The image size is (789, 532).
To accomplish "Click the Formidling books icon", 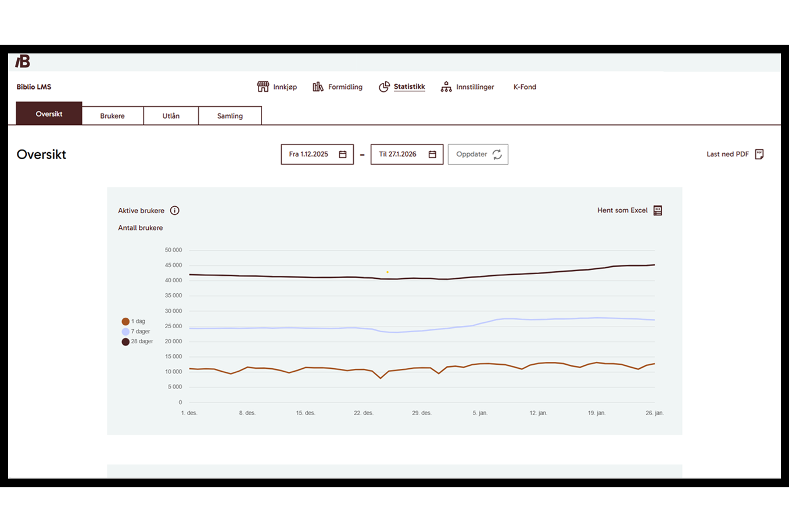I will tap(318, 87).
